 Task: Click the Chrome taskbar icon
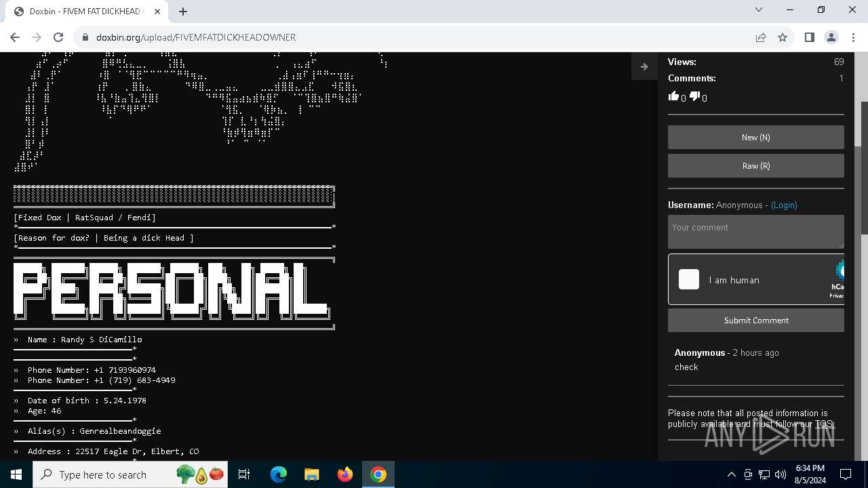pos(378,474)
